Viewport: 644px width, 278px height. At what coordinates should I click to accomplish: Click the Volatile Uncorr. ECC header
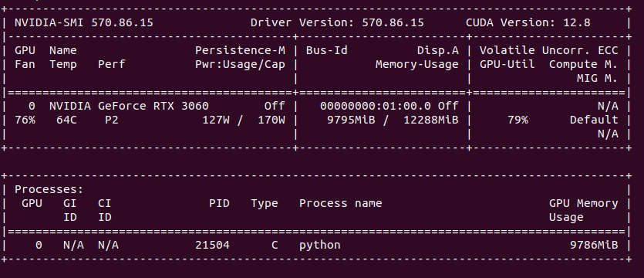click(x=548, y=51)
